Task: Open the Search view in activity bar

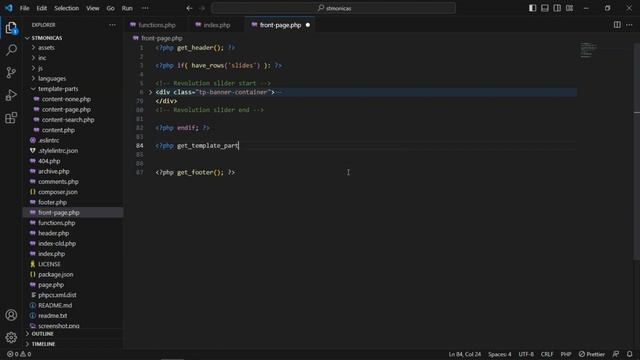Action: pos(11,50)
